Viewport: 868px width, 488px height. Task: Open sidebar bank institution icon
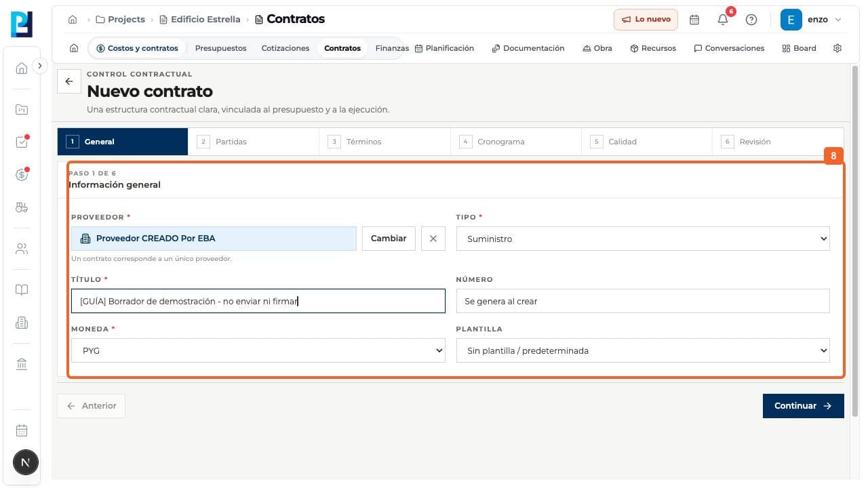point(22,365)
